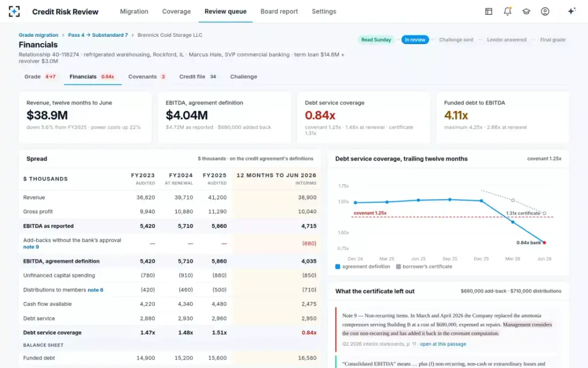Toggle the borrower's certificate legend swatch
588x368 pixels.
[x=398, y=266]
